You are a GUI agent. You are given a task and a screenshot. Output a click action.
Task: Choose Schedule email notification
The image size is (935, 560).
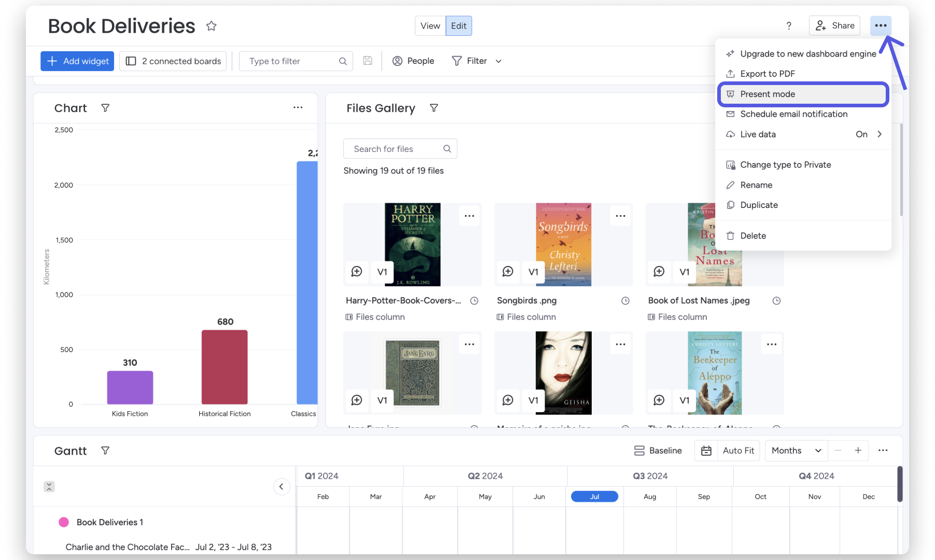(804, 114)
